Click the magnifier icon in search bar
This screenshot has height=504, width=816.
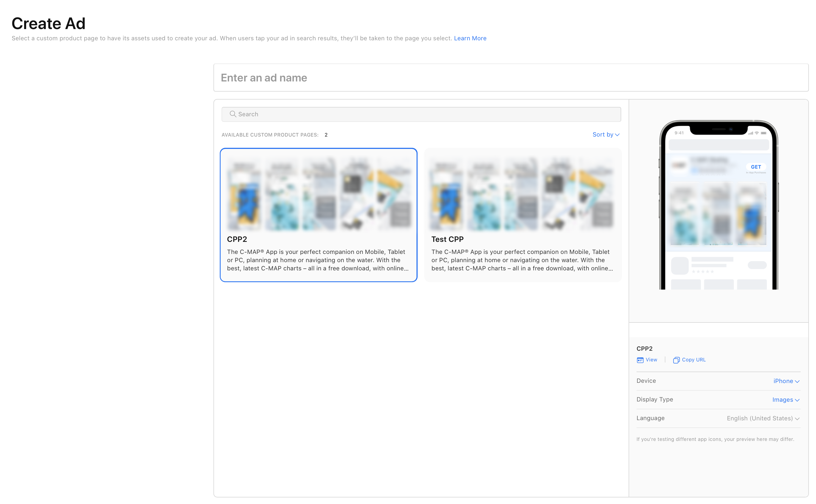tap(233, 114)
